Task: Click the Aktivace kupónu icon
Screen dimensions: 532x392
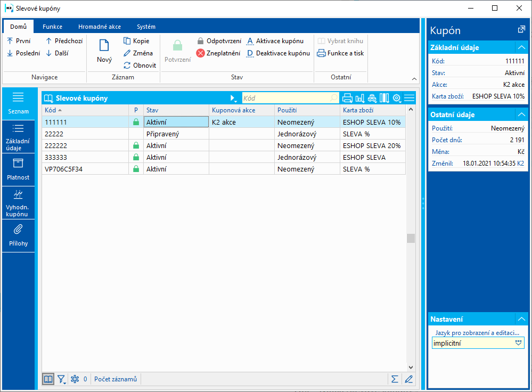Action: coord(250,41)
